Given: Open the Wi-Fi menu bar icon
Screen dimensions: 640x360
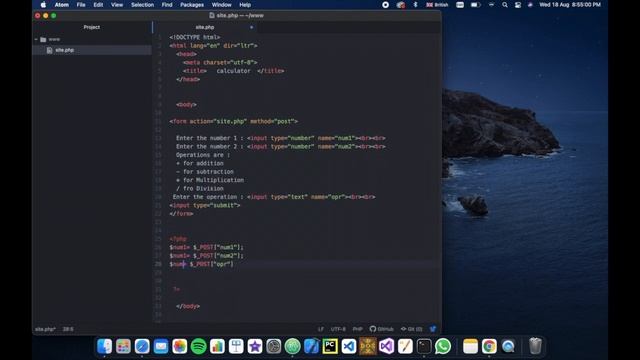Looking at the screenshot, I should [491, 5].
